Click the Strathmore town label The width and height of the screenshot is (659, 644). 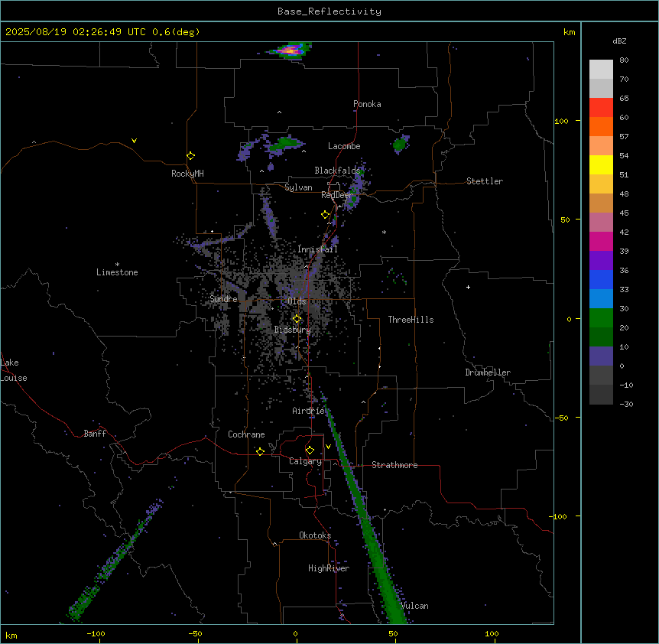394,465
